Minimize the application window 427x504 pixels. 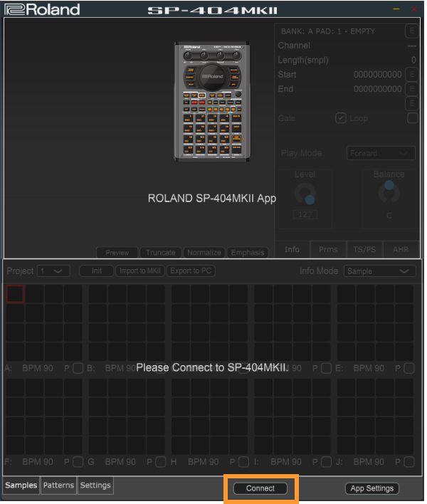click(396, 9)
